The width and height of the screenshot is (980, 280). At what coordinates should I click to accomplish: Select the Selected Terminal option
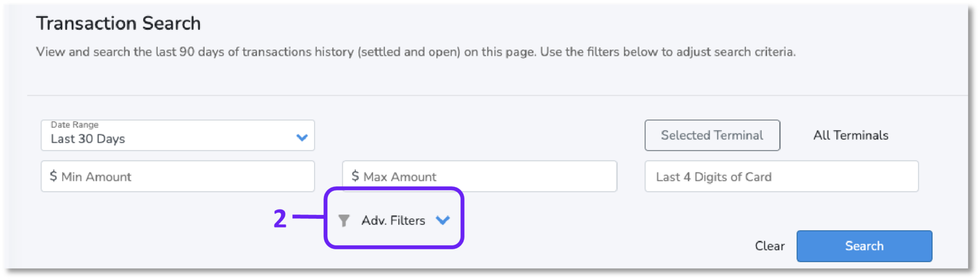pos(712,135)
